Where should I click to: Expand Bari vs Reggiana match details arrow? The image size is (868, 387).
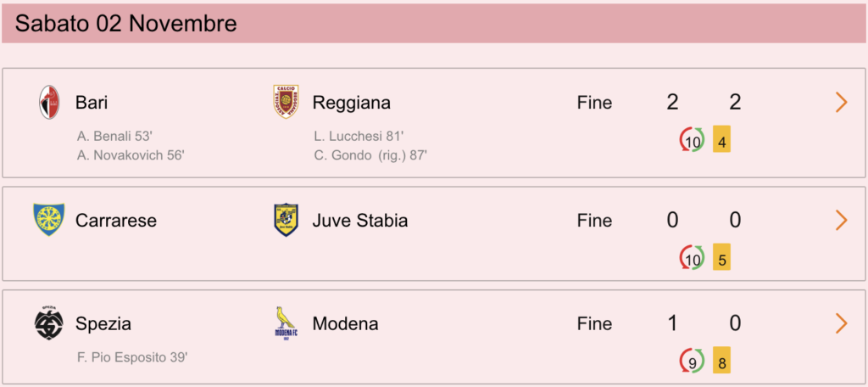[842, 102]
